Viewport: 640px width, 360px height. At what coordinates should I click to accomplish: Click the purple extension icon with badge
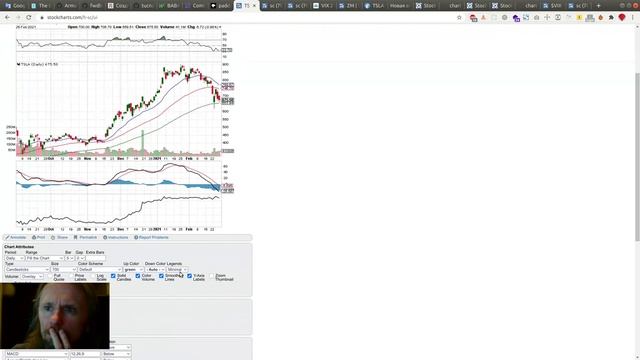click(x=516, y=18)
